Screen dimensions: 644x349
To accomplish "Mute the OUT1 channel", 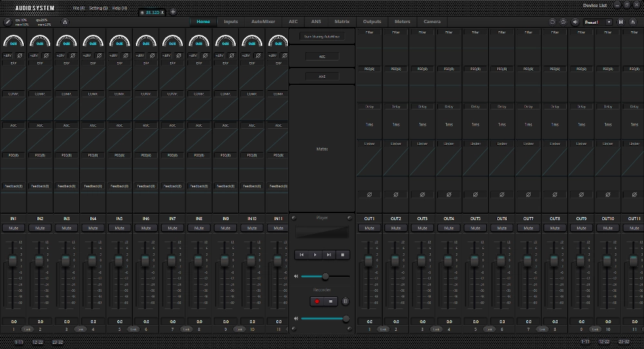I will [x=369, y=228].
